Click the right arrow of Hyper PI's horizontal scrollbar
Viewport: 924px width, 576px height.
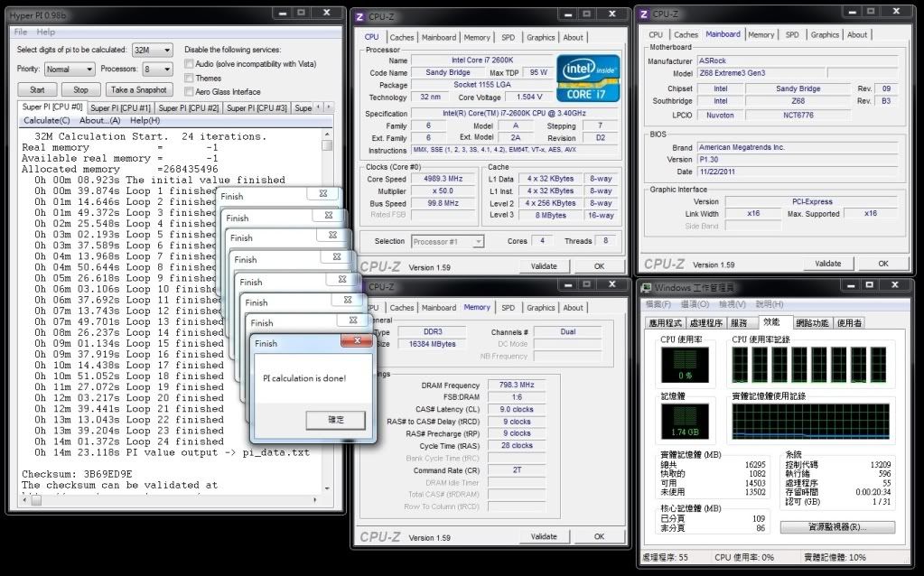(315, 500)
